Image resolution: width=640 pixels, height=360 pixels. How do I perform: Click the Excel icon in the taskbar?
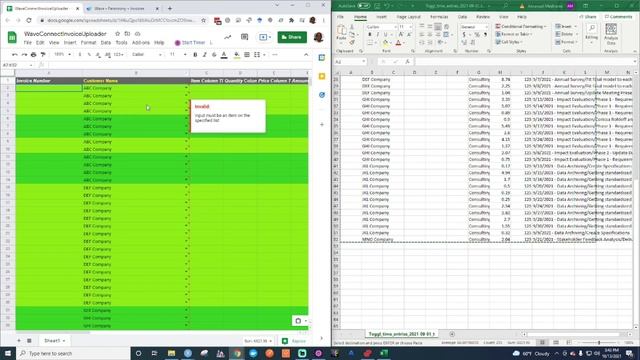(384, 353)
